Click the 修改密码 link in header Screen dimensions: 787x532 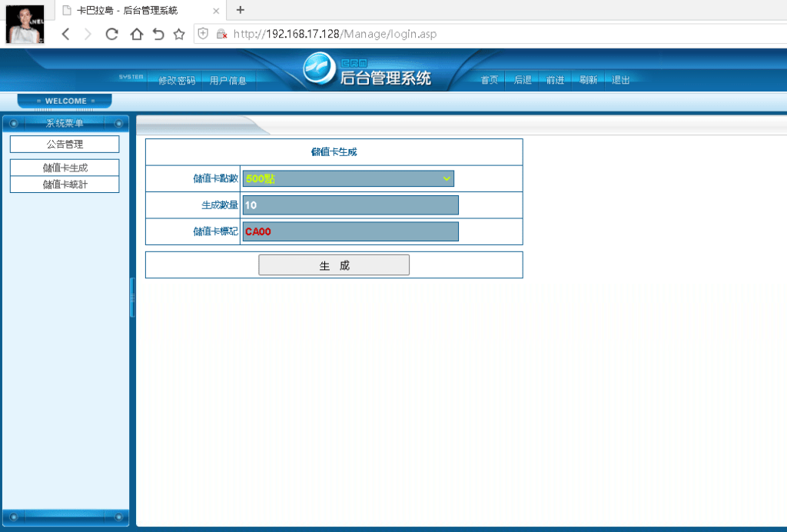pos(177,80)
